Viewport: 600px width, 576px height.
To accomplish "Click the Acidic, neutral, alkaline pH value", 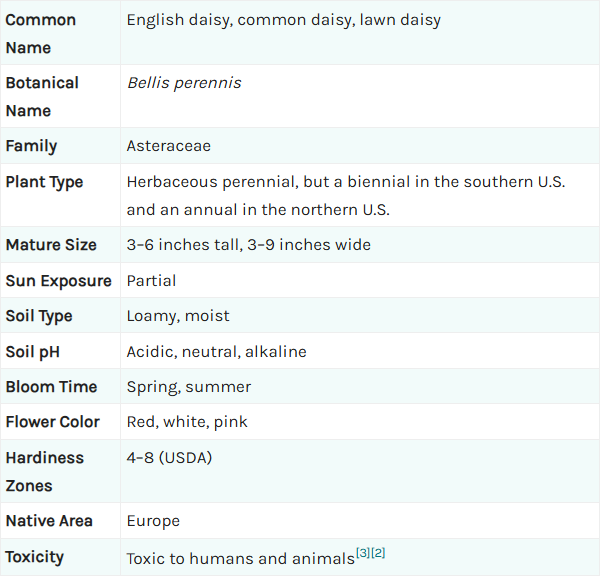I will coord(217,352).
